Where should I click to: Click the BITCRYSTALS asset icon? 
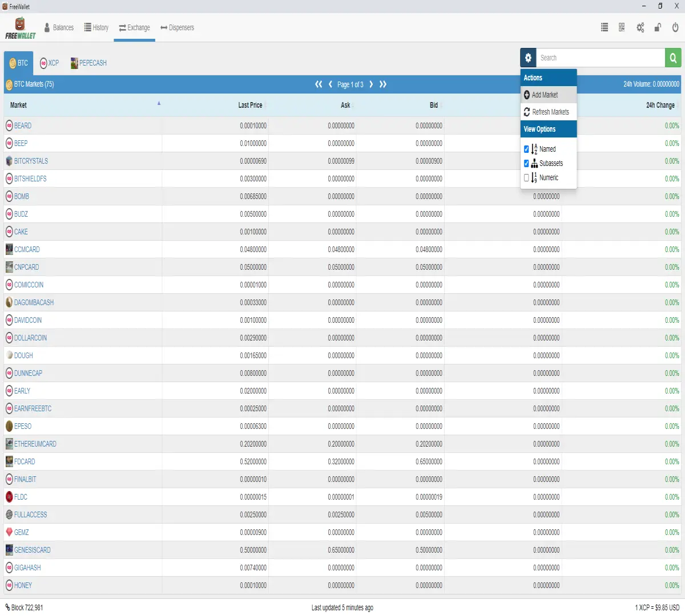tap(9, 161)
